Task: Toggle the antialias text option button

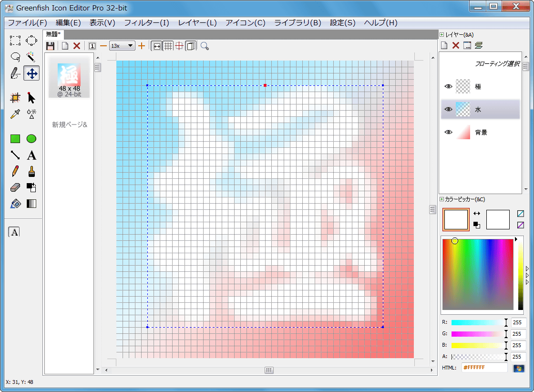Action: pos(14,232)
